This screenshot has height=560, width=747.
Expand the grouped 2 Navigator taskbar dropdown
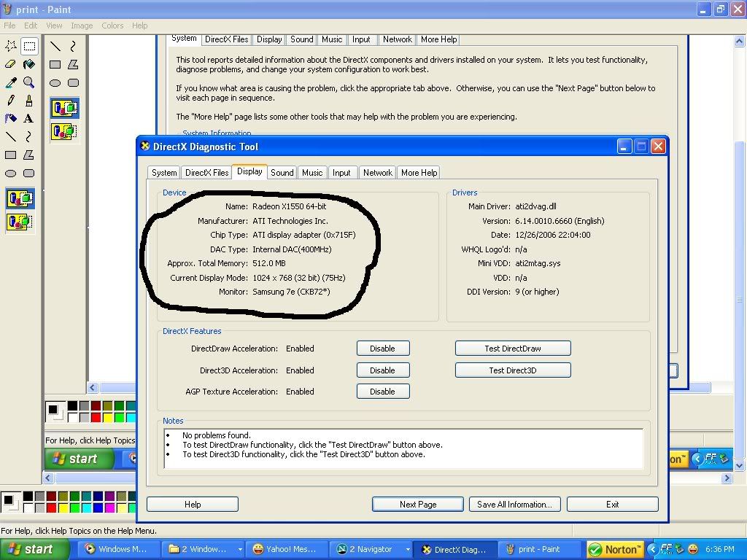coord(408,550)
